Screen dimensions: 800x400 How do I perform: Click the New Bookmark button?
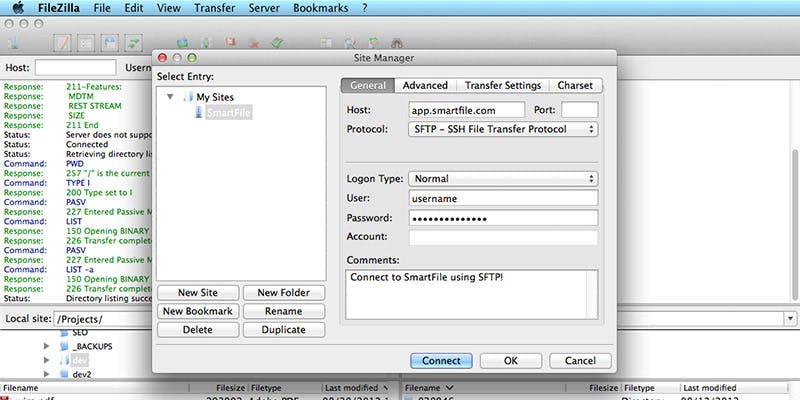pyautogui.click(x=198, y=311)
